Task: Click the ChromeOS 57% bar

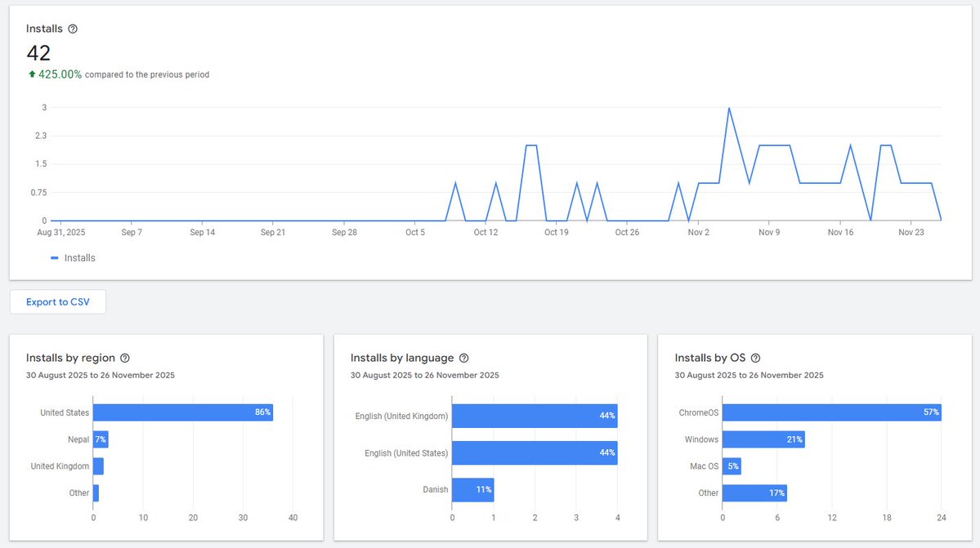Action: click(832, 412)
